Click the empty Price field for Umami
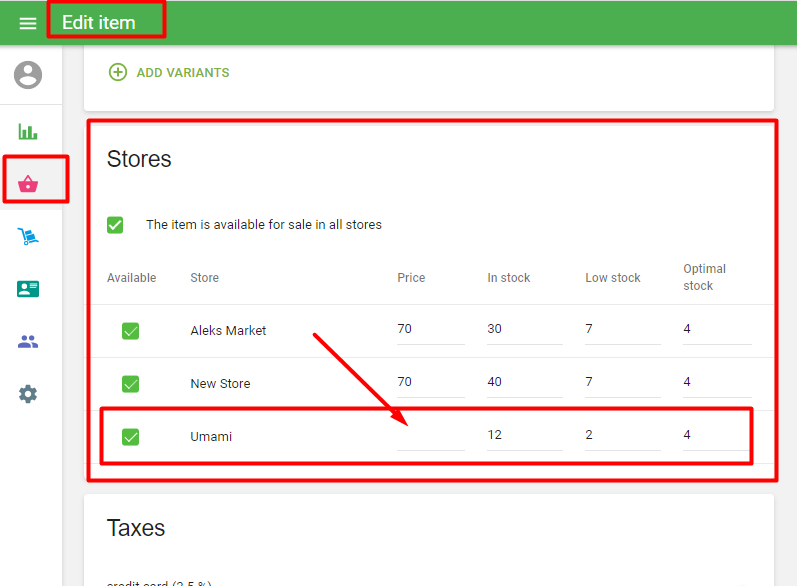The image size is (797, 586). point(430,436)
